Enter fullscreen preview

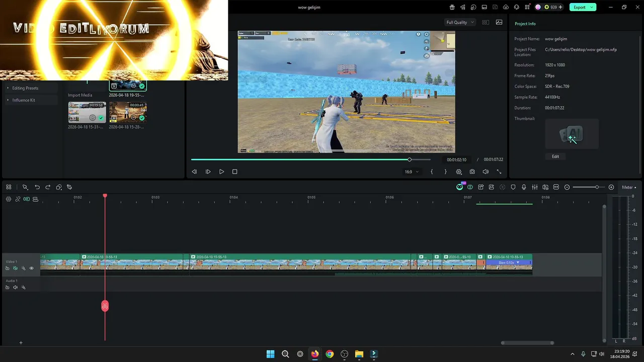tap(499, 171)
